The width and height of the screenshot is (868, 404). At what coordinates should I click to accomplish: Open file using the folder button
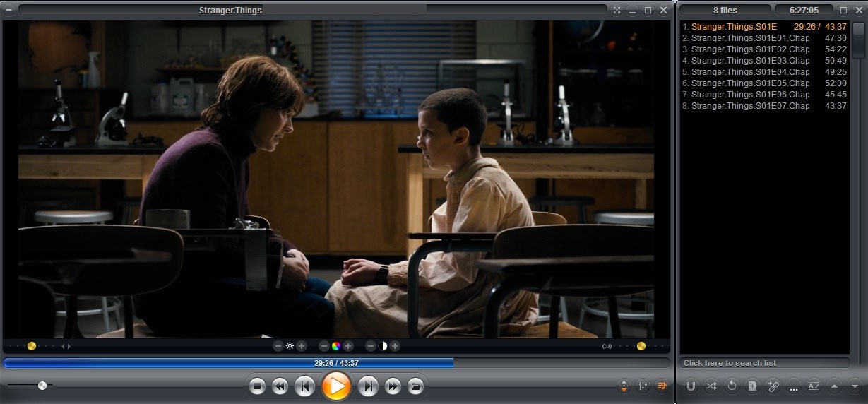click(x=415, y=386)
